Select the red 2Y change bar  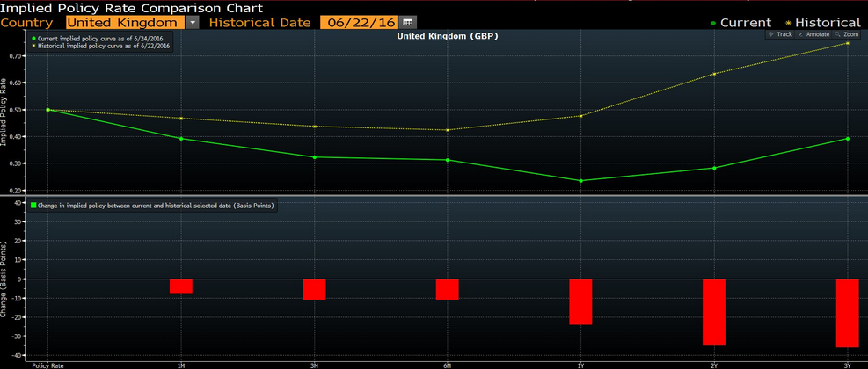pyautogui.click(x=714, y=312)
